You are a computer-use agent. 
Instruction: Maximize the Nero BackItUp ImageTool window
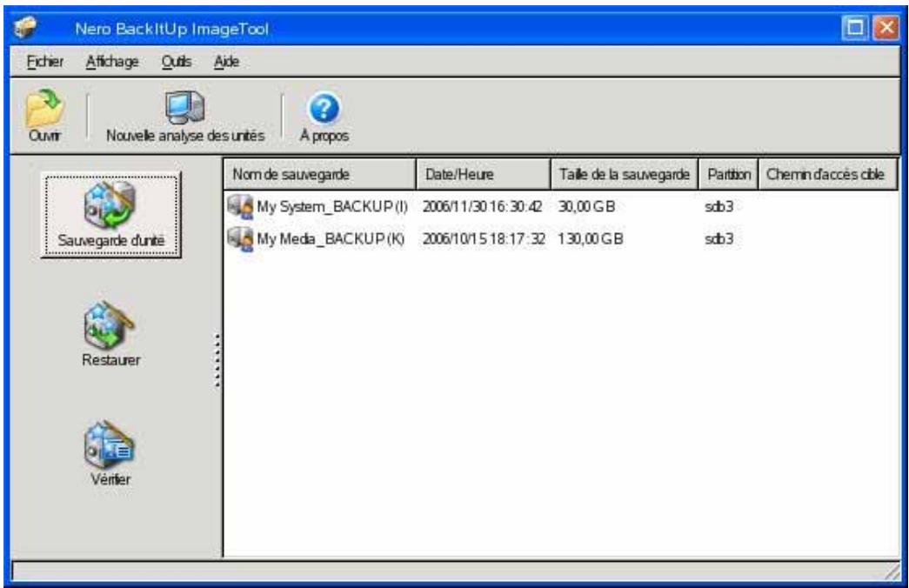(x=856, y=28)
